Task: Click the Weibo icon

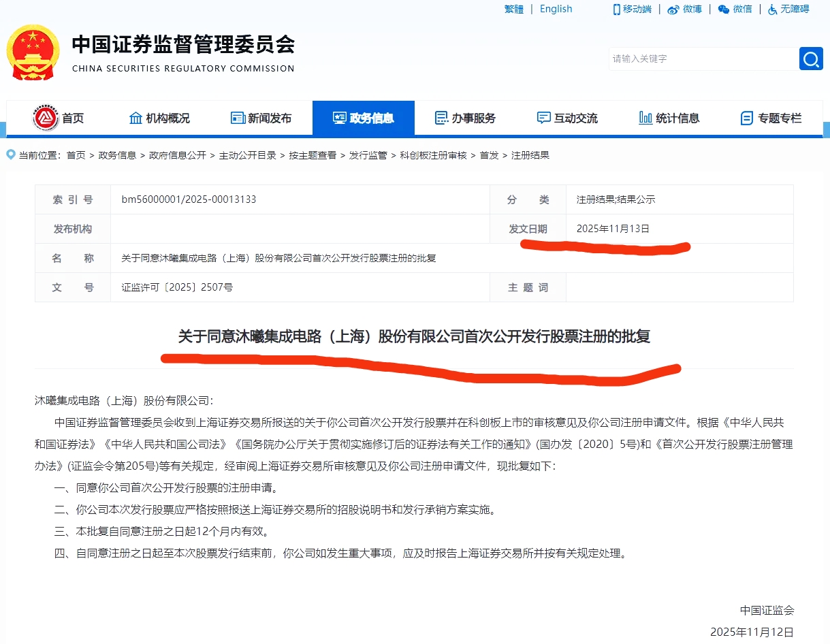Action: pyautogui.click(x=673, y=10)
